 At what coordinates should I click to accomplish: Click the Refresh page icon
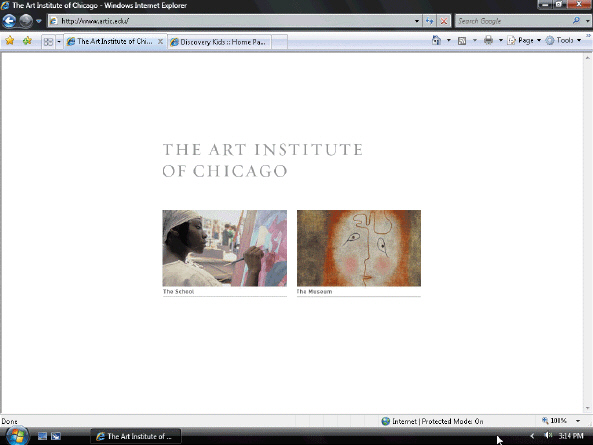(x=430, y=21)
